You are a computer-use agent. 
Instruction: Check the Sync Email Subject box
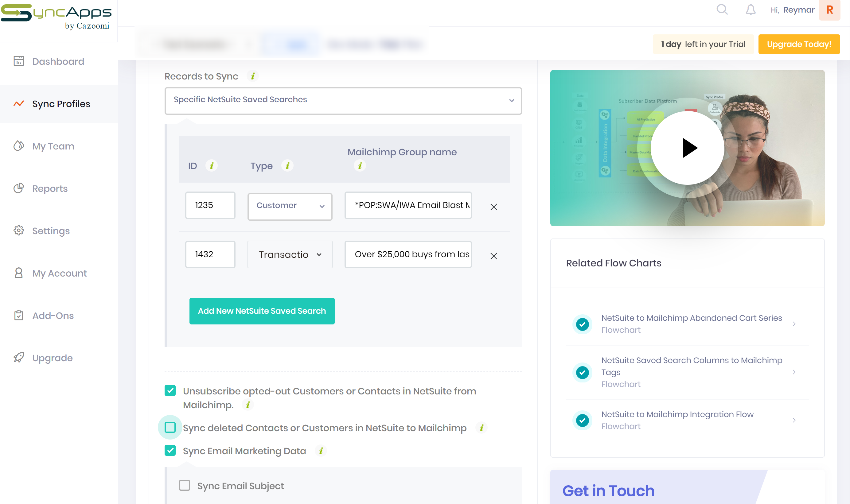185,485
